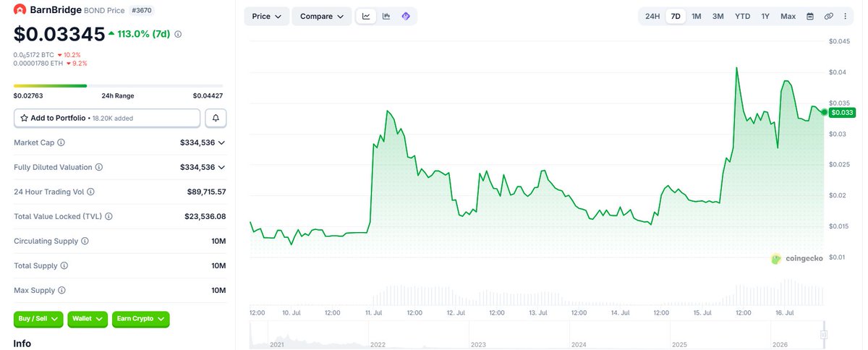Open the Earn Crypto menu
This screenshot has height=350, width=868.
click(140, 318)
